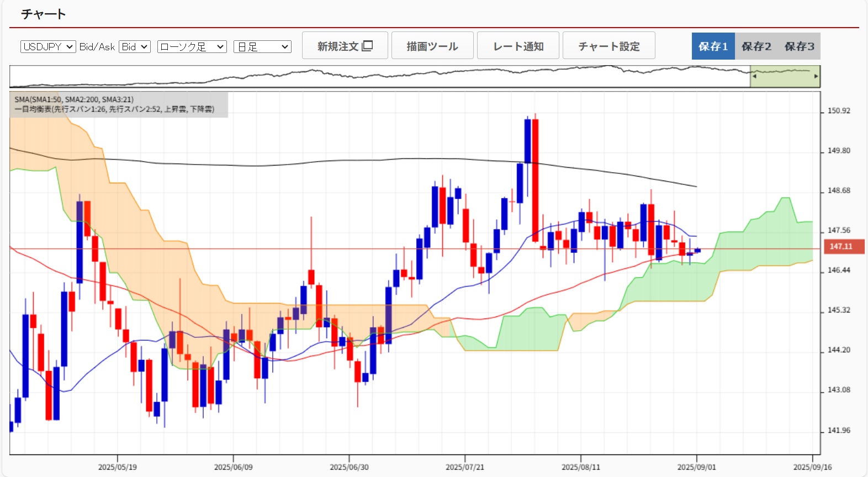Click the 2025/09/16 date axis label
Viewport: 868px width, 477px height.
click(x=812, y=467)
